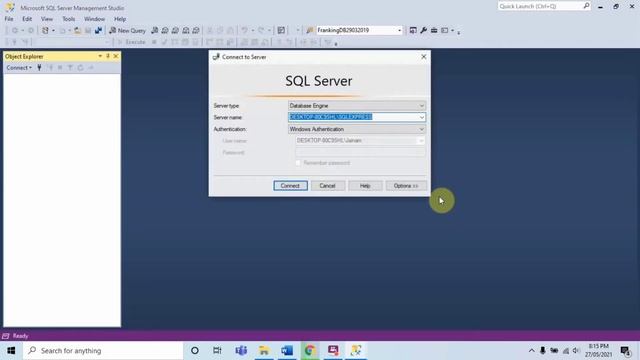Click the screen recorder taskbar icon

pos(333,351)
